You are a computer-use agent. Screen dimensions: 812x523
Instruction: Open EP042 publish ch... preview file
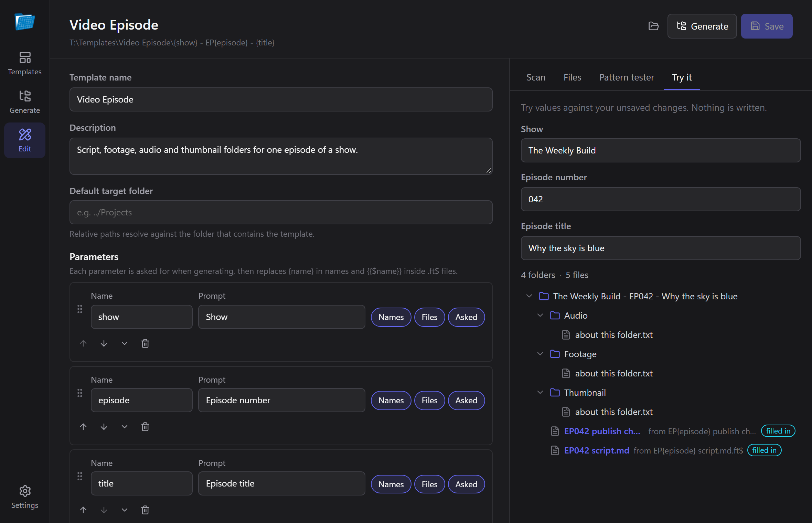(x=602, y=431)
